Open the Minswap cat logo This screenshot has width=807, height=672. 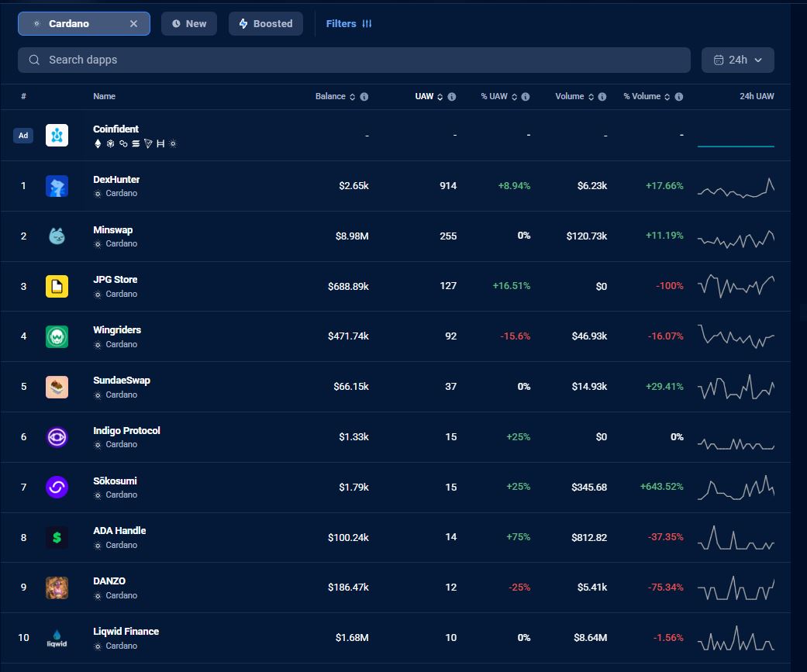(57, 236)
